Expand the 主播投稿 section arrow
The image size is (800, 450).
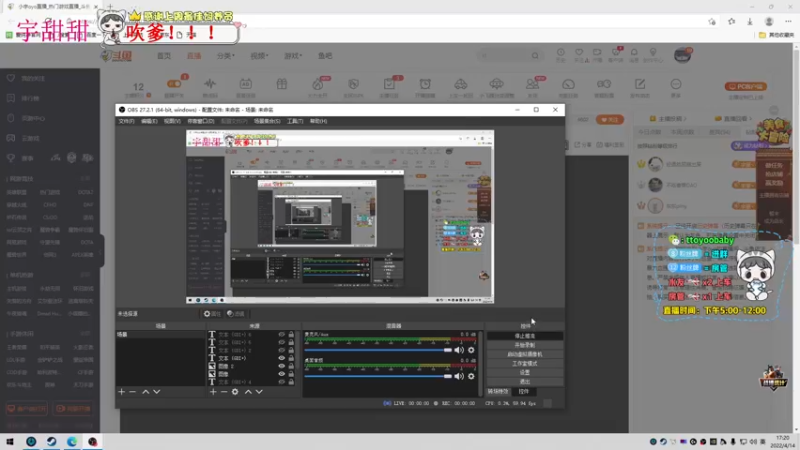coord(685,119)
